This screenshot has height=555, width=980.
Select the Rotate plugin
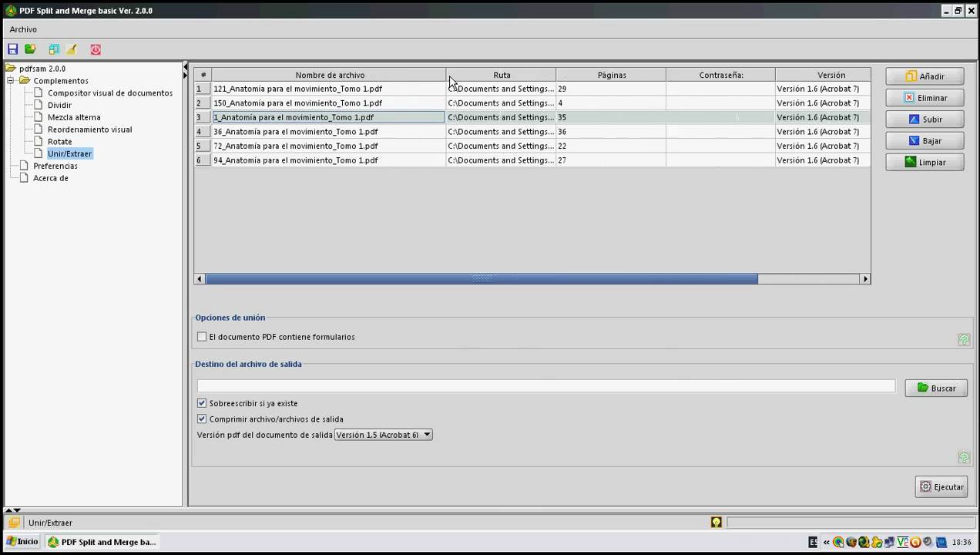59,141
